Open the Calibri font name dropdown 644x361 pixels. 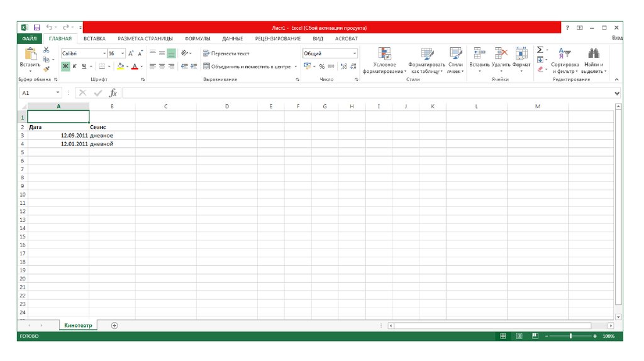[x=103, y=54]
